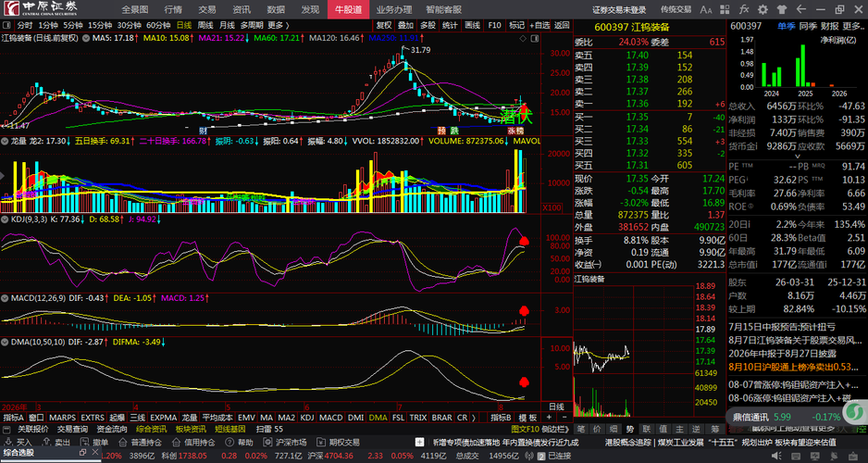Zoom out chart with − button
Screen dimensions: 868x463
click(x=564, y=417)
